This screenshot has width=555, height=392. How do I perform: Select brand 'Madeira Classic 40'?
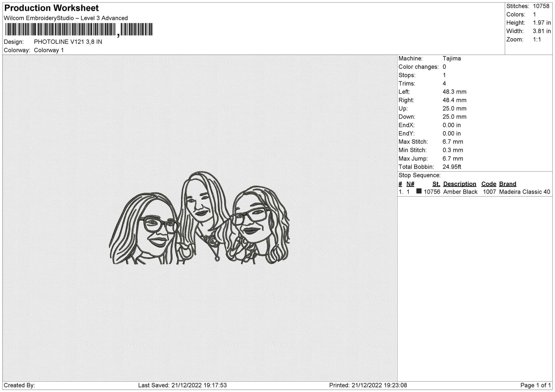point(525,192)
